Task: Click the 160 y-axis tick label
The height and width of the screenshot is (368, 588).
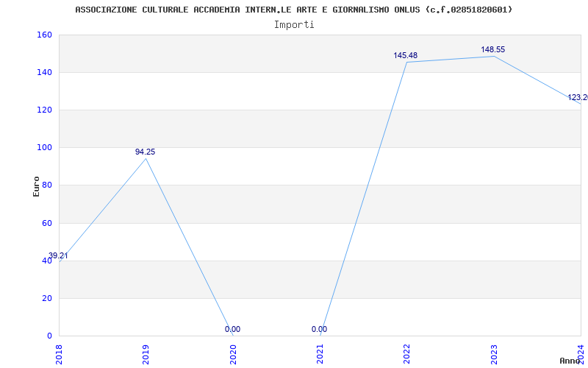Action: point(44,35)
